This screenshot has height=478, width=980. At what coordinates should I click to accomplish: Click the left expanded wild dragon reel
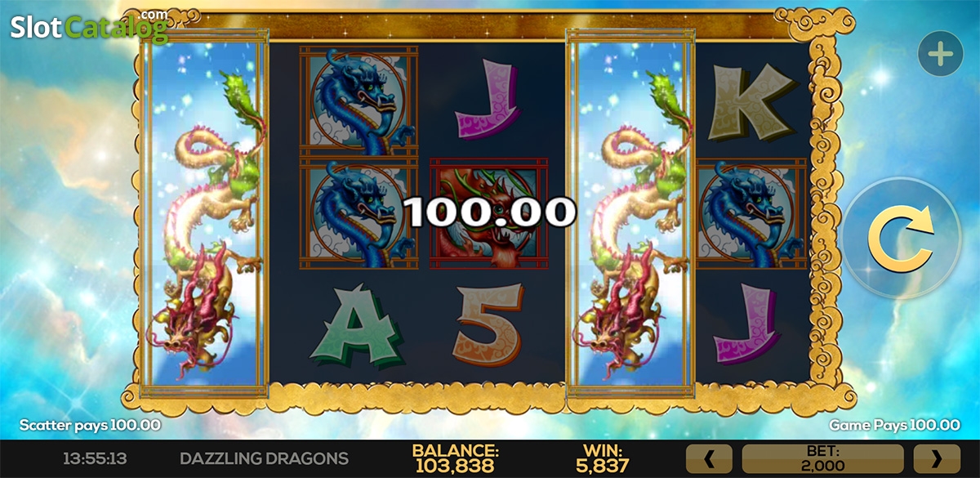pos(206,215)
